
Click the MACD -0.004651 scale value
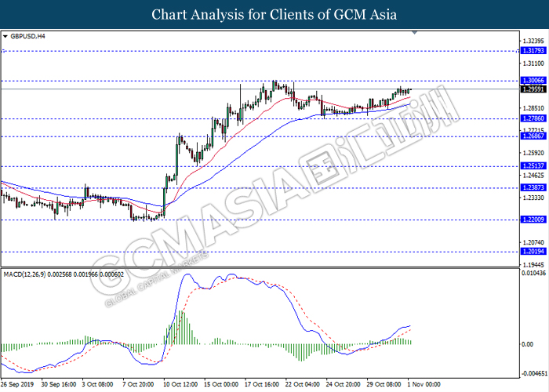point(533,374)
